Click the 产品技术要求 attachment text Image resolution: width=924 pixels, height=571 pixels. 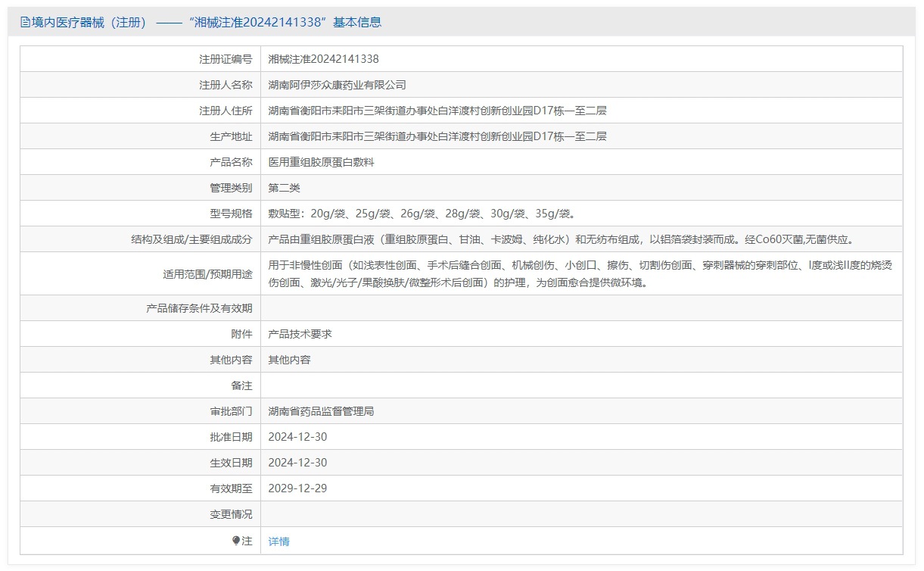tap(300, 334)
